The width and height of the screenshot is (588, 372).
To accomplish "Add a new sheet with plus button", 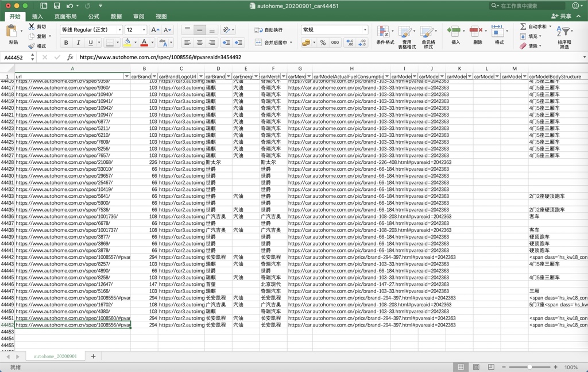I will point(94,356).
